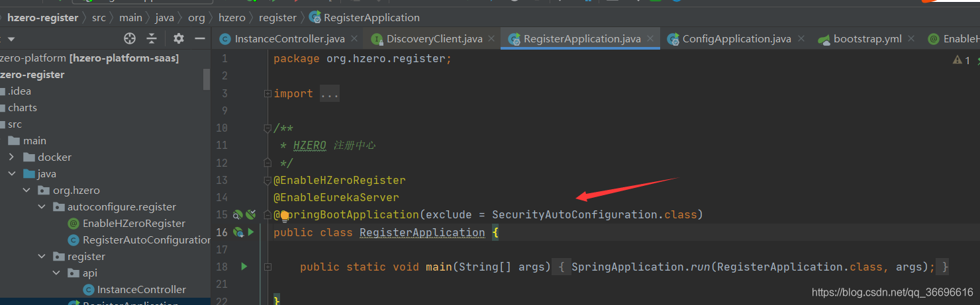Select the charts folder in project tree
The height and width of the screenshot is (305, 980).
coord(22,108)
